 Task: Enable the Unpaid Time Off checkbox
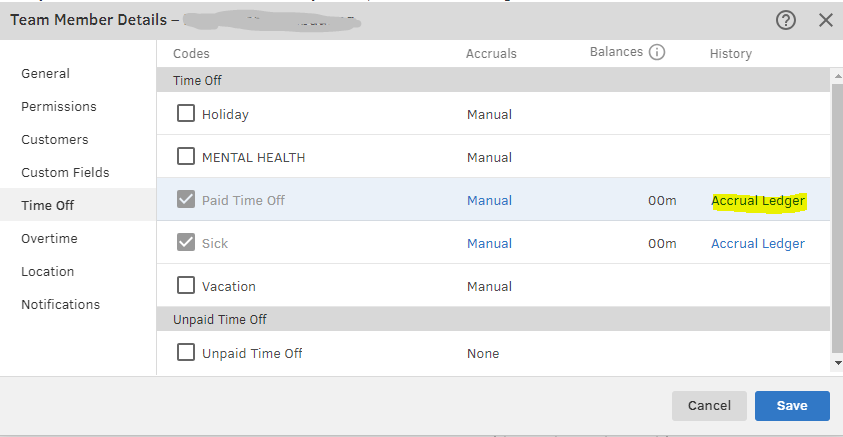tap(186, 353)
